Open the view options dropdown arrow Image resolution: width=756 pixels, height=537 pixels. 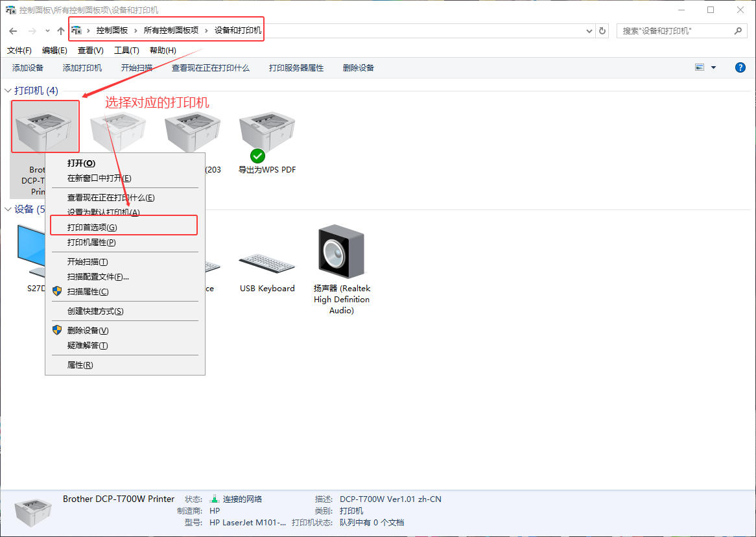coord(714,67)
